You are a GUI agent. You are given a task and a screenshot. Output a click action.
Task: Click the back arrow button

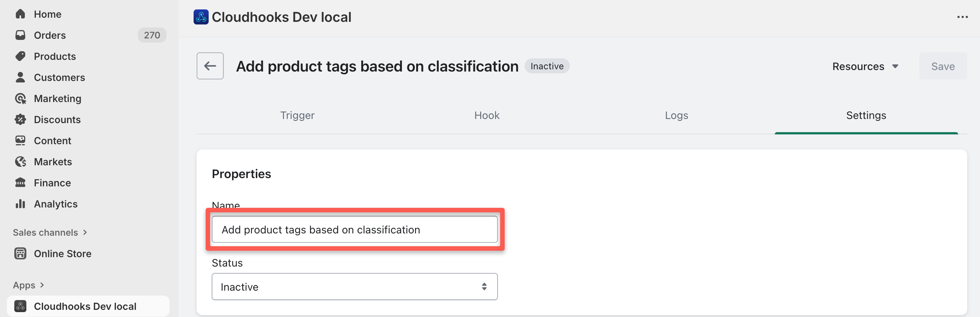210,66
